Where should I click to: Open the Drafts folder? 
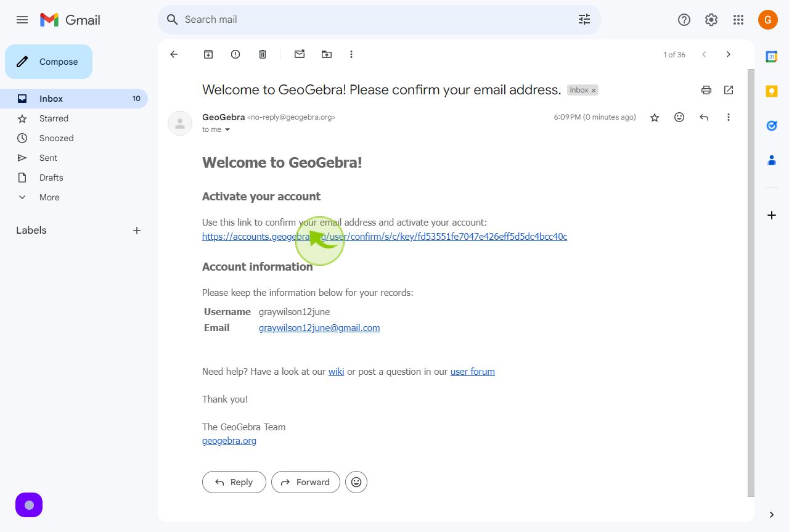pos(74,178)
